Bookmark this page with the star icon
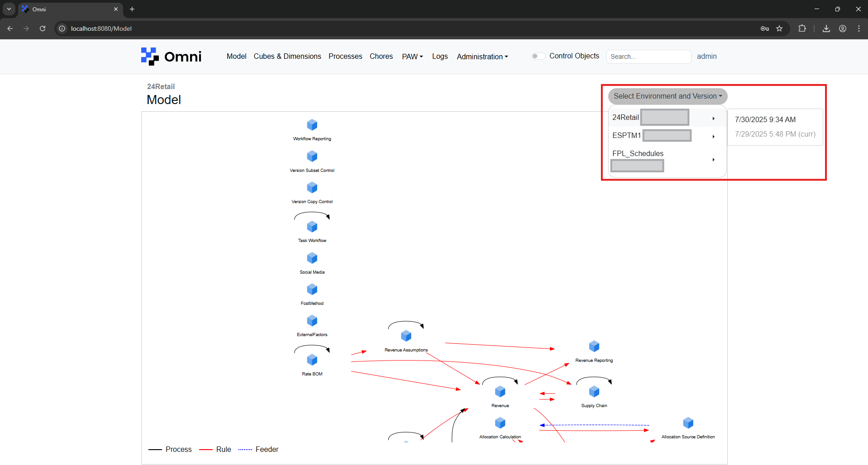Screen dimensions: 868x465 coord(779,28)
